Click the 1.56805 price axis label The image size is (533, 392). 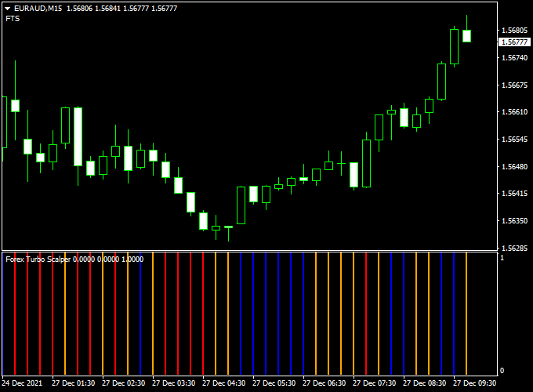[x=514, y=31]
